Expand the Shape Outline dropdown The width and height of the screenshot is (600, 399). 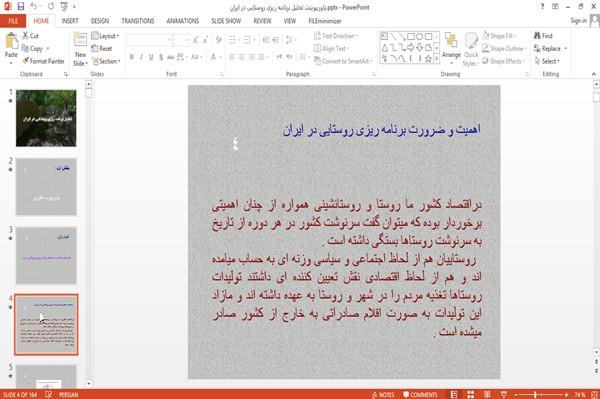point(504,49)
